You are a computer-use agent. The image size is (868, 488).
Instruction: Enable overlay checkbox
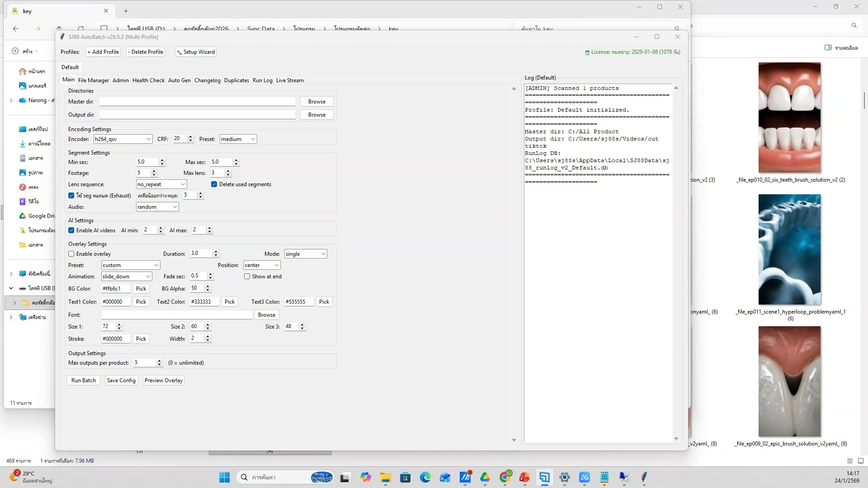71,254
